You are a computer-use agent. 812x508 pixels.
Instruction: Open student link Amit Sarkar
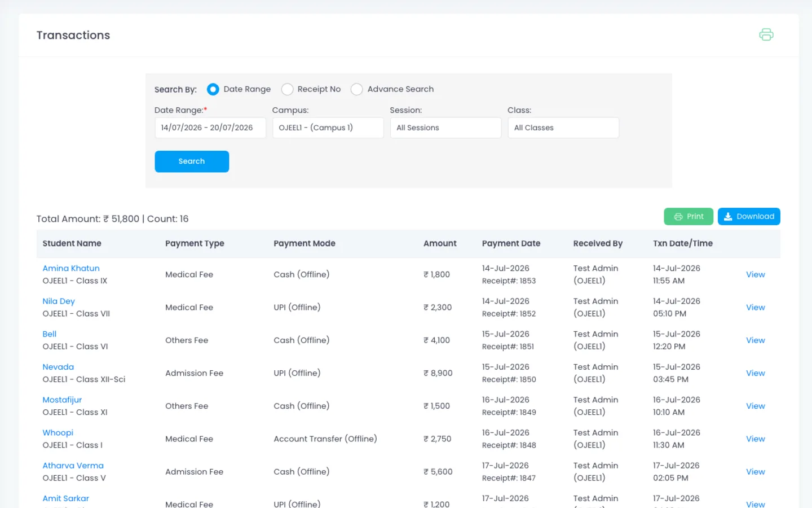point(66,498)
